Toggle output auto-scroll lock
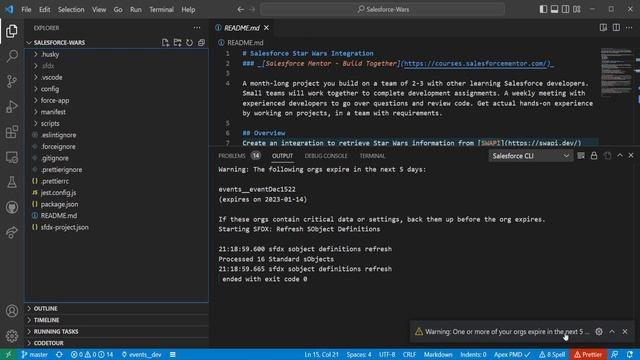Image resolution: width=640 pixels, height=360 pixels. click(594, 156)
